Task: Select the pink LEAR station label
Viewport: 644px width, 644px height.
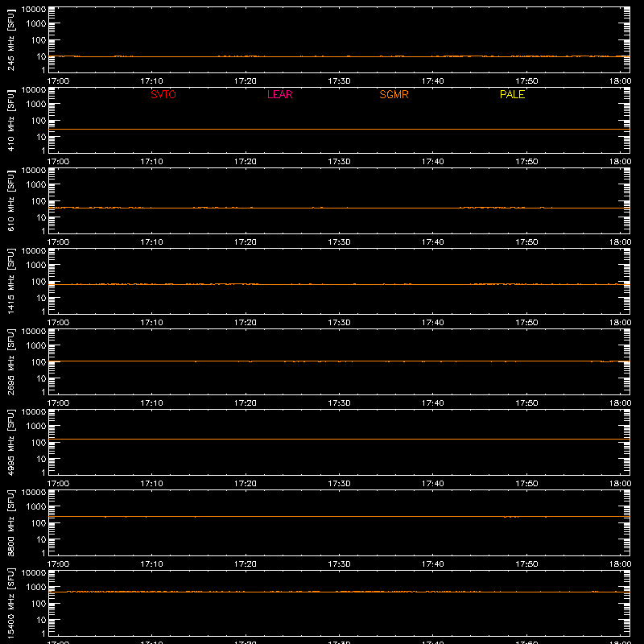Action: pos(279,94)
